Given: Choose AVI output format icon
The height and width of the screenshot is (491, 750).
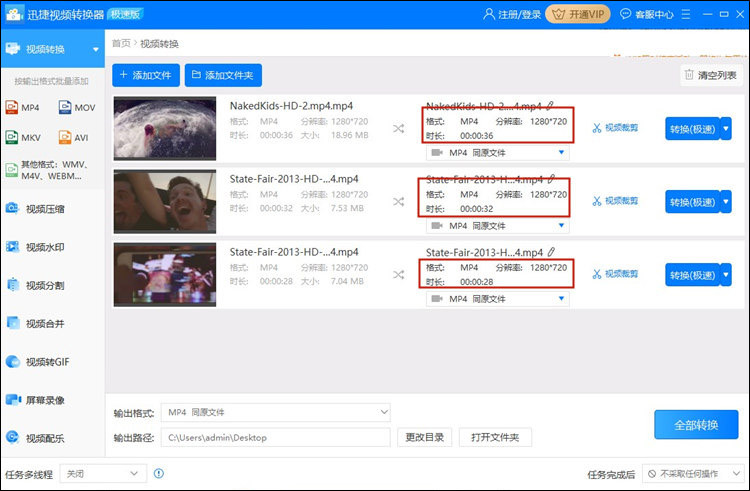Looking at the screenshot, I should coord(74,138).
